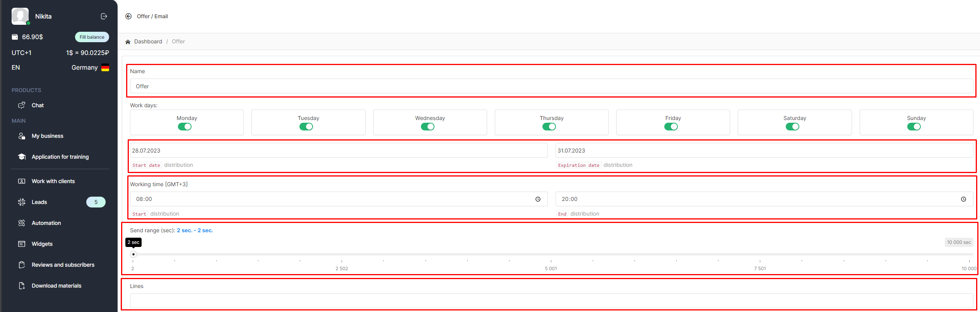Open the EN language selector
980x312 pixels.
click(16, 67)
